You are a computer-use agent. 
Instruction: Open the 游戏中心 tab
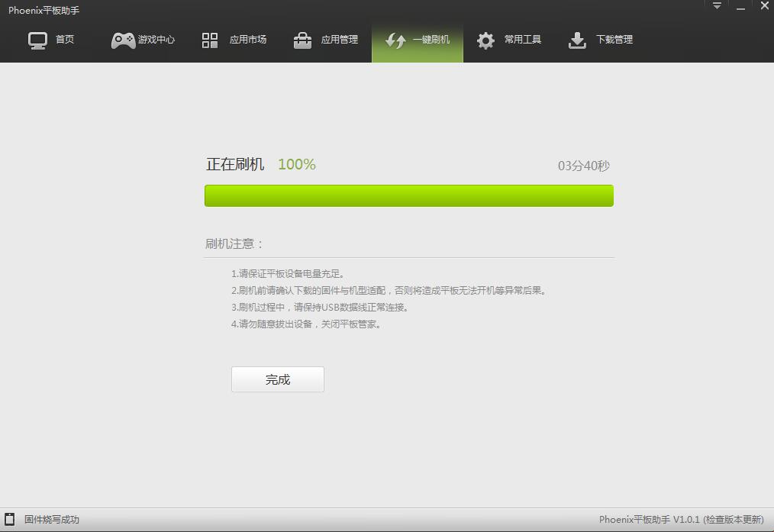coord(143,40)
